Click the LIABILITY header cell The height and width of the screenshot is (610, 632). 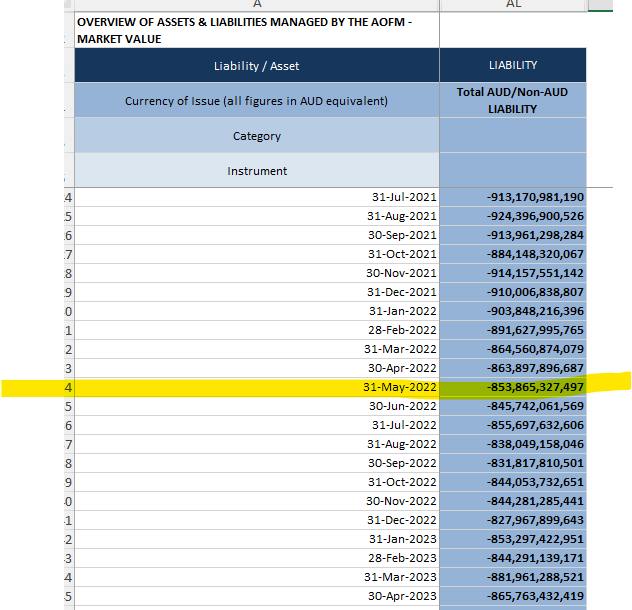513,66
